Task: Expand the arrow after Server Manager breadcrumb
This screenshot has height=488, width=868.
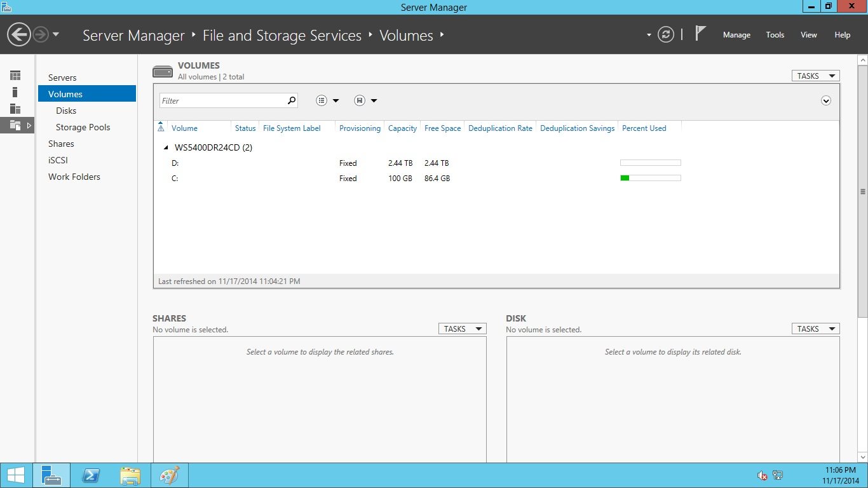Action: (x=194, y=35)
